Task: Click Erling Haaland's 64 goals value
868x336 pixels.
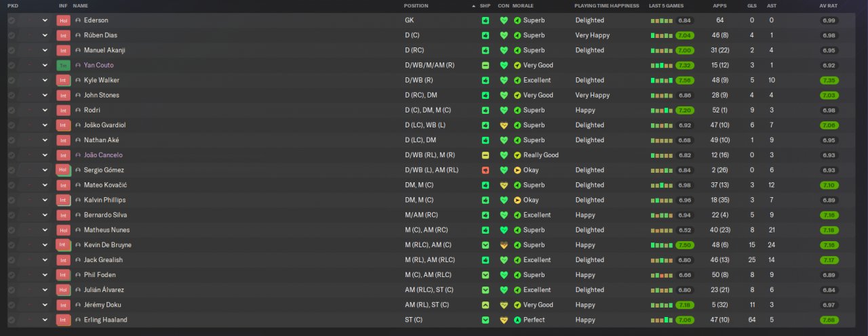Action: point(752,320)
